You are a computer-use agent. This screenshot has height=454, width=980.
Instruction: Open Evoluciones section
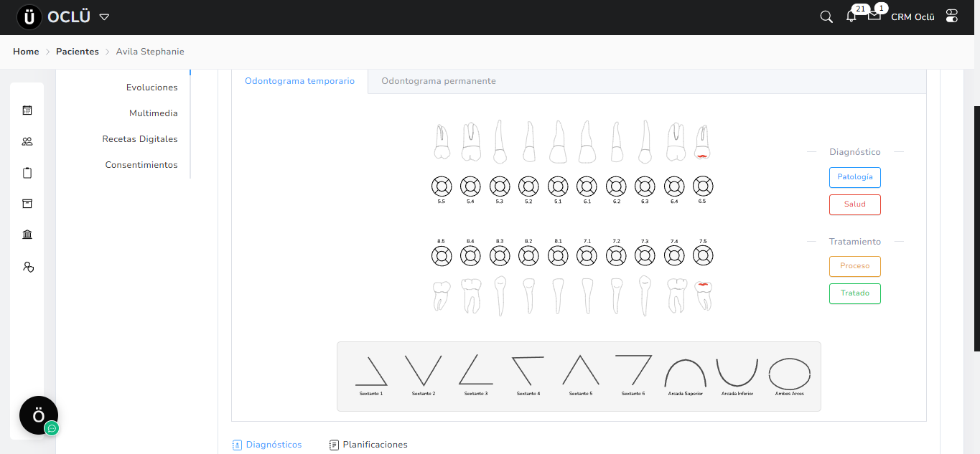click(x=151, y=88)
